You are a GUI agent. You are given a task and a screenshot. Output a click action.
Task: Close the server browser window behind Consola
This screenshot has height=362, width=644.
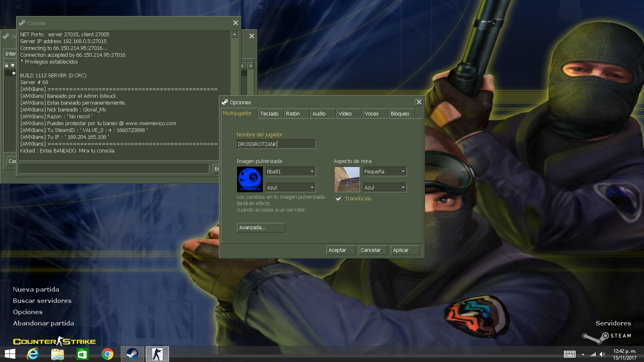point(252,36)
